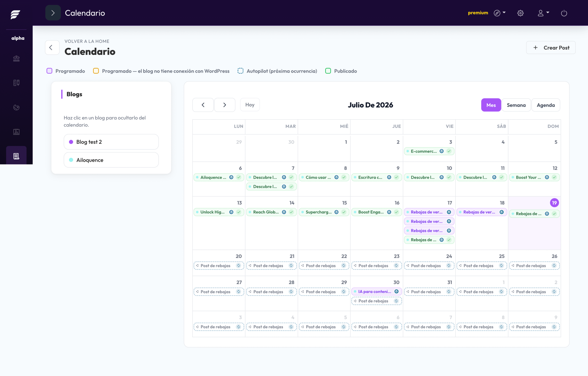Click published checkmark on Escritura c... post
This screenshot has width=588, height=376.
(x=396, y=177)
